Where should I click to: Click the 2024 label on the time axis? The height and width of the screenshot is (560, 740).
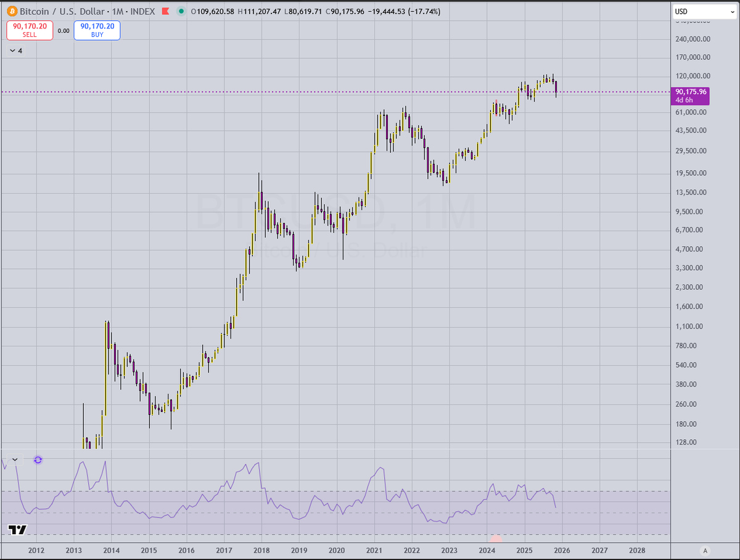pyautogui.click(x=487, y=549)
